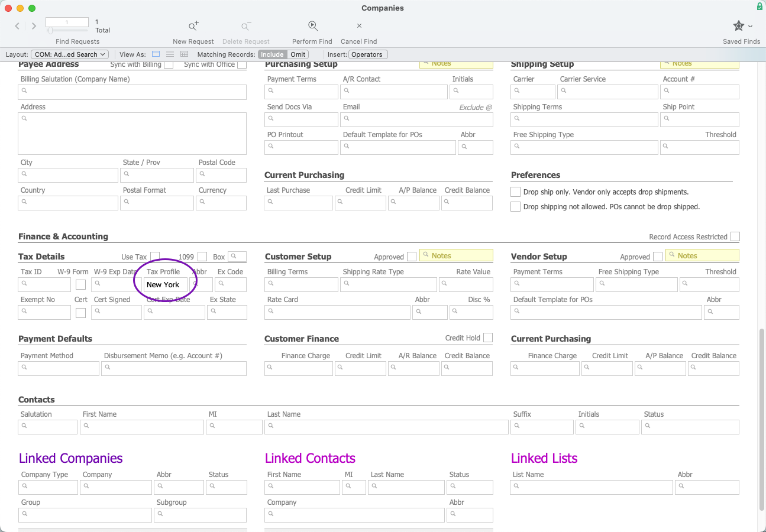This screenshot has height=532, width=766.
Task: Tick the Credit Hold checkbox
Action: pos(488,338)
